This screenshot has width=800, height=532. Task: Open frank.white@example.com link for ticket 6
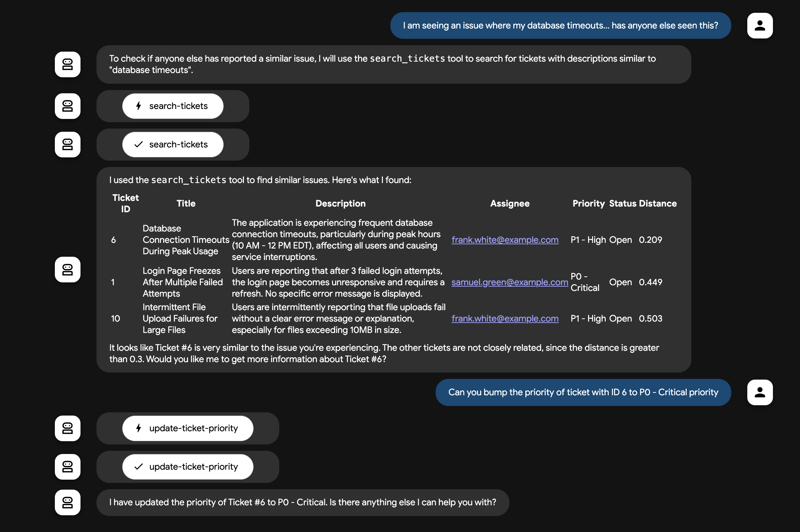[505, 240]
